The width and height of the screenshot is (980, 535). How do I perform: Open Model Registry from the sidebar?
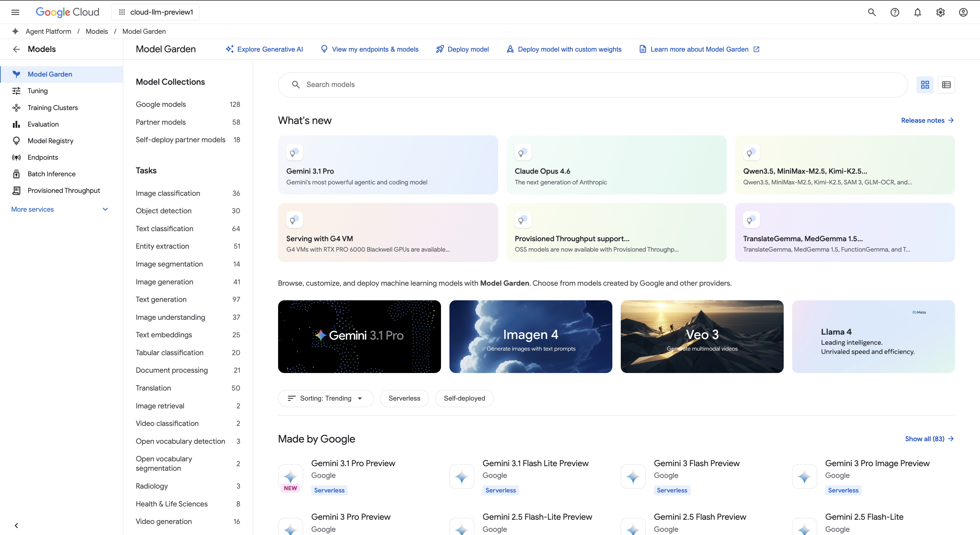pyautogui.click(x=51, y=141)
